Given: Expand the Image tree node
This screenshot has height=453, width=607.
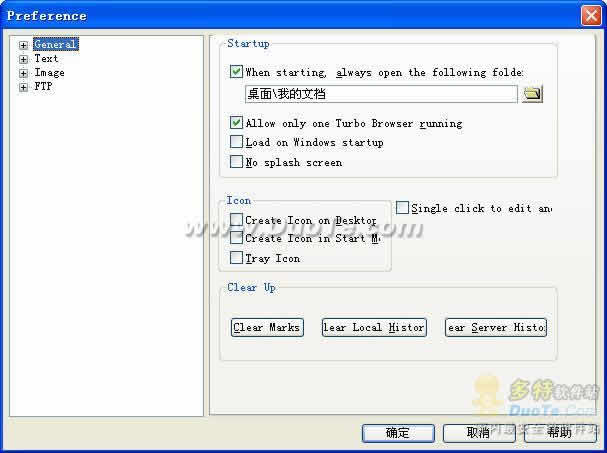Looking at the screenshot, I should point(23,73).
